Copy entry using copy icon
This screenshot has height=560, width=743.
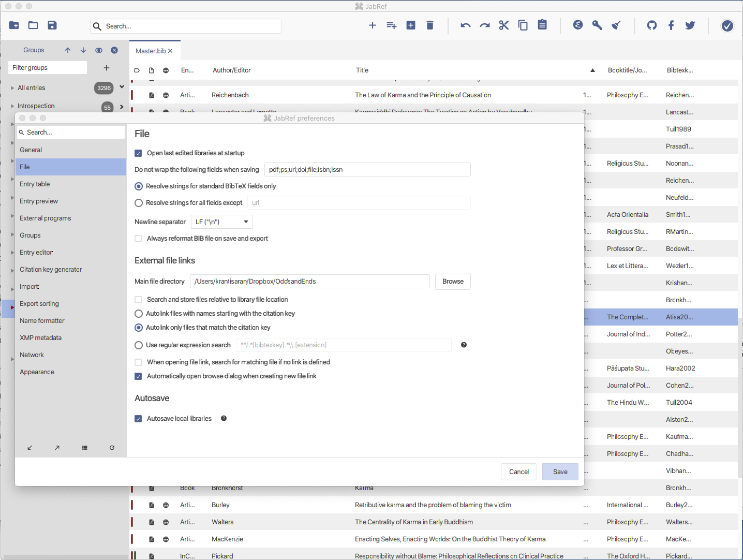tap(523, 25)
